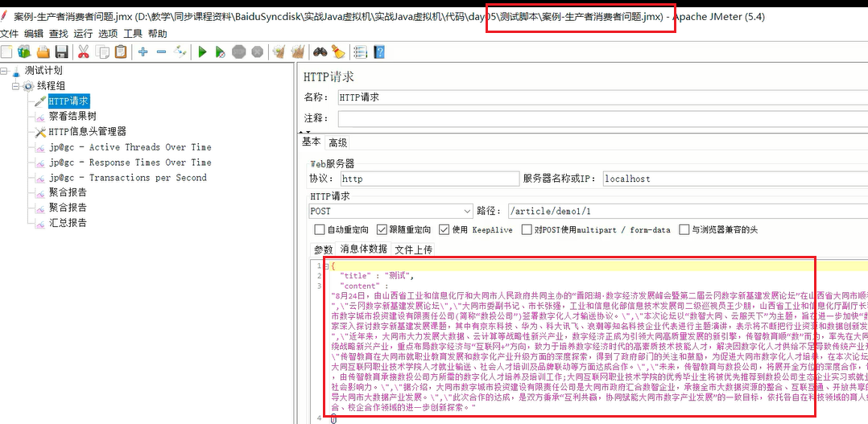Viewport: 868px width, 424px height.
Task: Open the 运行 menu
Action: (82, 34)
